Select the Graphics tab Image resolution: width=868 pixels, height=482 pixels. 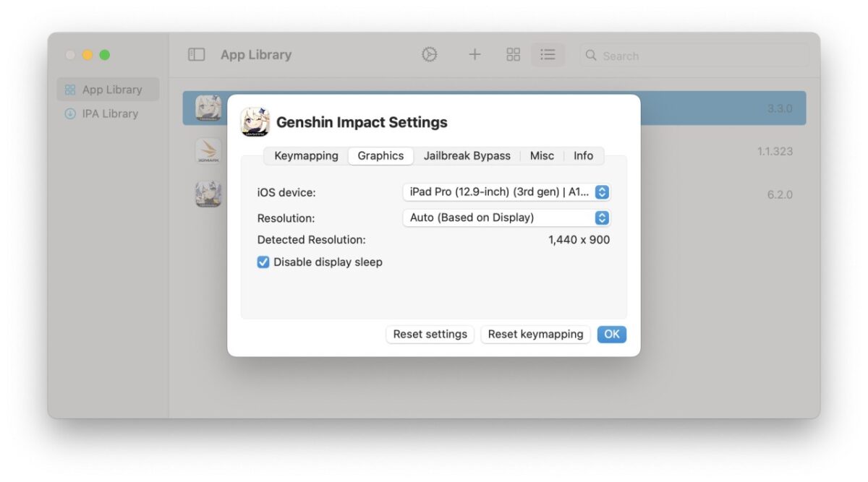(x=380, y=156)
